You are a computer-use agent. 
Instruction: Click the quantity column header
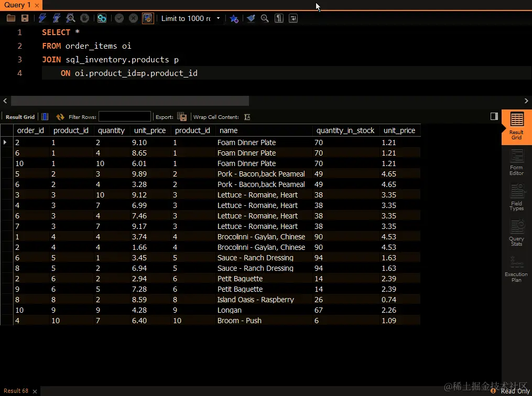[111, 130]
